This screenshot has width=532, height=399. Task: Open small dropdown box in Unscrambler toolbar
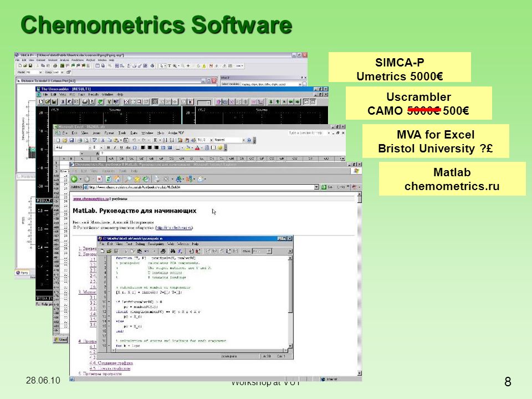204,102
